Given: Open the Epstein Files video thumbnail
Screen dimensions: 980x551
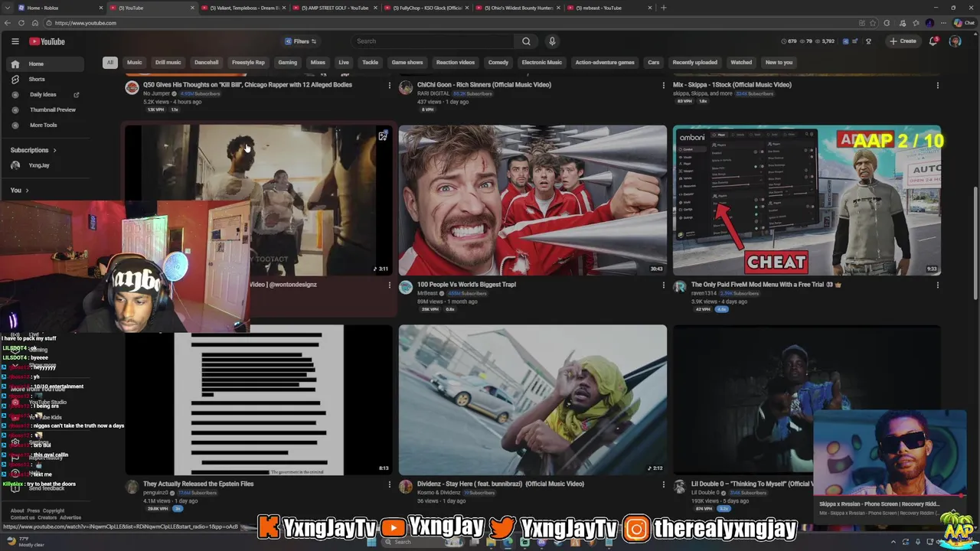Looking at the screenshot, I should pyautogui.click(x=259, y=399).
